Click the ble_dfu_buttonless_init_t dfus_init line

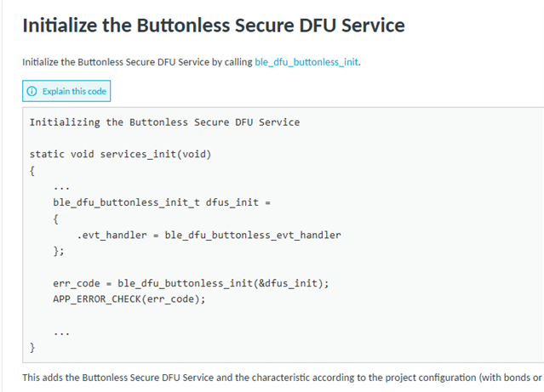162,202
